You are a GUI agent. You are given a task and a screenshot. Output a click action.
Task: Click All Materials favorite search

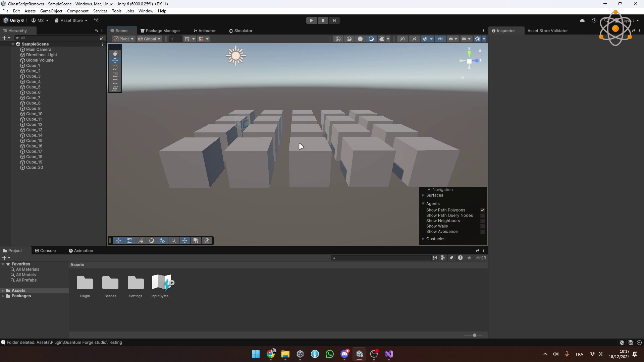click(x=28, y=269)
